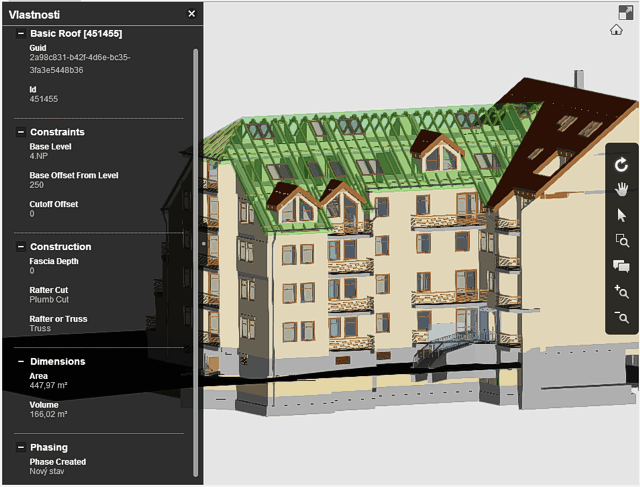Image resolution: width=640 pixels, height=487 pixels.
Task: Zoom in with the plus magnifier
Action: click(621, 292)
